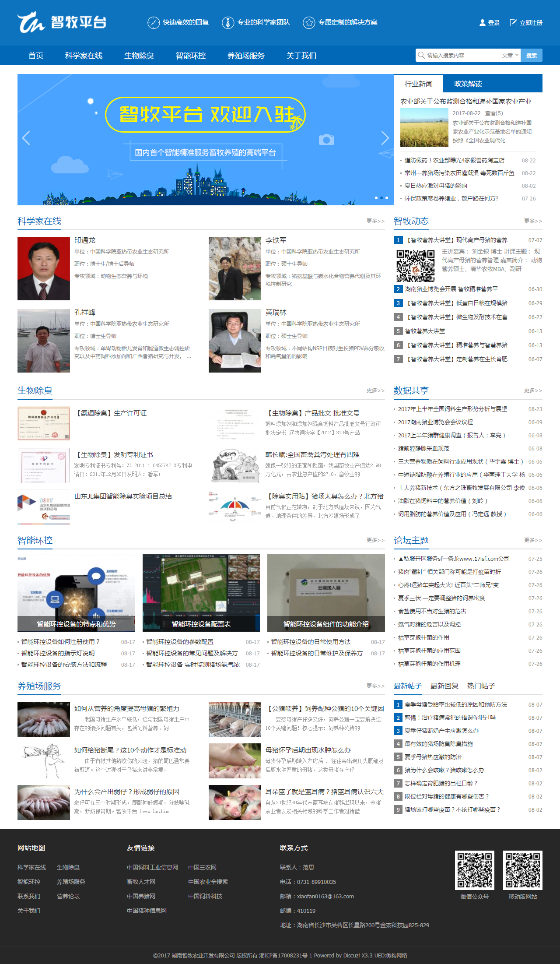
Task: Open the 文章 search type dropdown
Action: click(510, 55)
